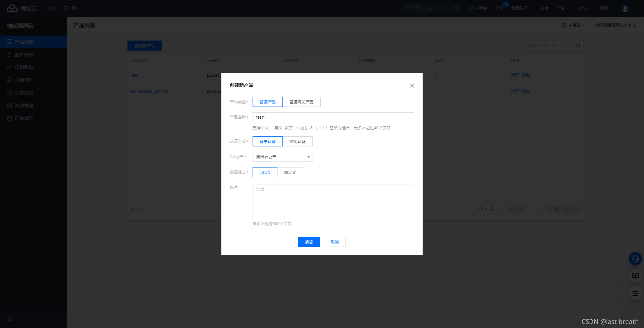This screenshot has width=644, height=328.
Task: Confirm with the 确定 button
Action: pos(309,242)
